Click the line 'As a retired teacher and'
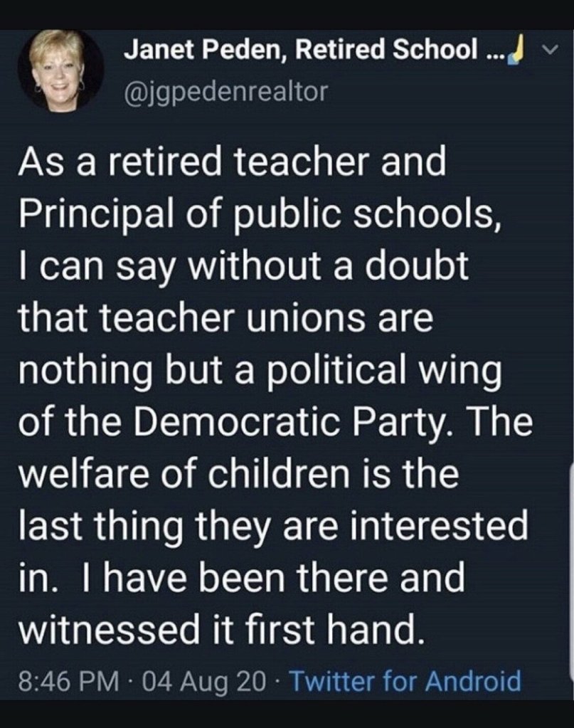The width and height of the screenshot is (574, 728). point(232,162)
